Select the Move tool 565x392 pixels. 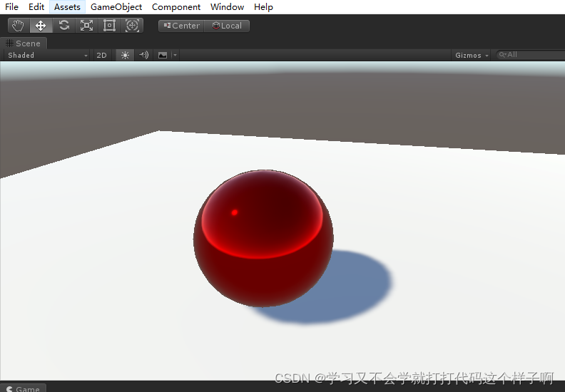(41, 26)
